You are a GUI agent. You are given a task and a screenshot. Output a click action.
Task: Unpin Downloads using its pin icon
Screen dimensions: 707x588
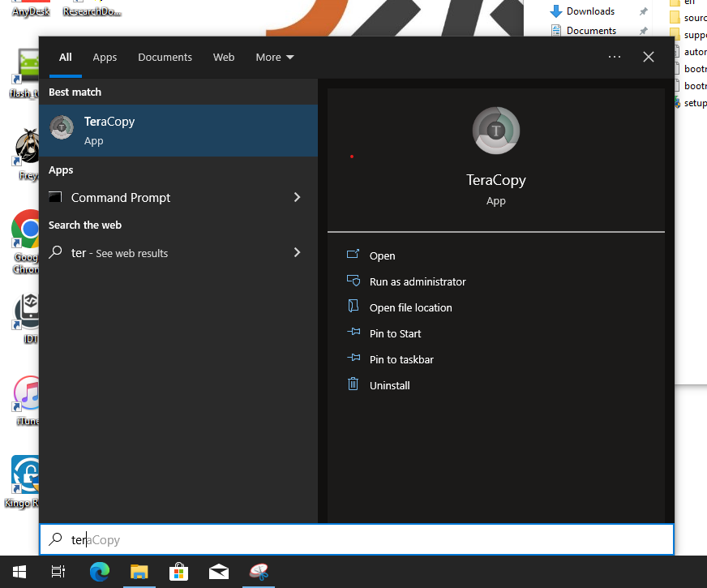(644, 11)
